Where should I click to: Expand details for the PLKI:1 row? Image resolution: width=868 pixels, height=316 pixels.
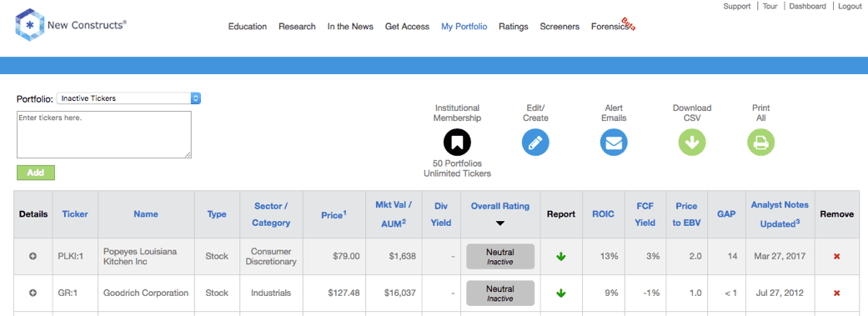point(33,257)
